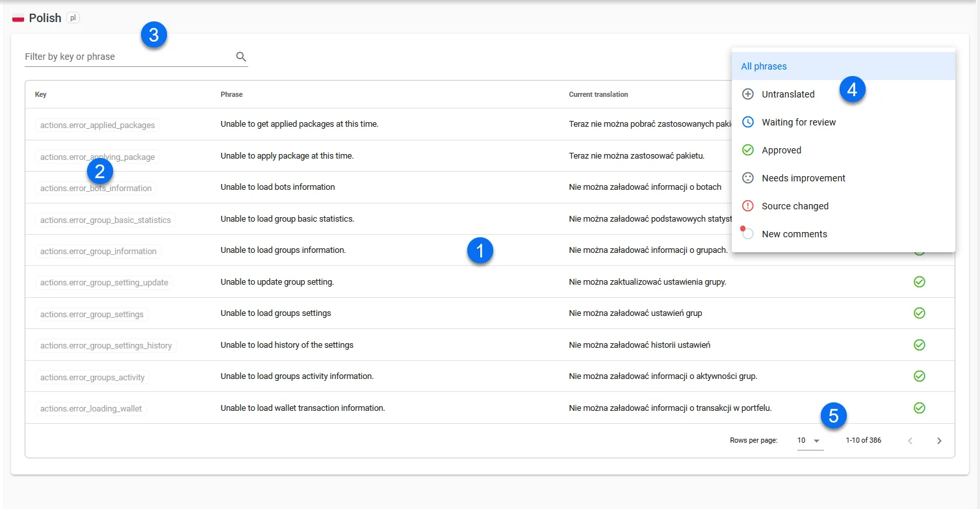Viewport: 980px width, 509px height.
Task: Click phrase 'Unable to load bots information'
Action: pyautogui.click(x=277, y=187)
